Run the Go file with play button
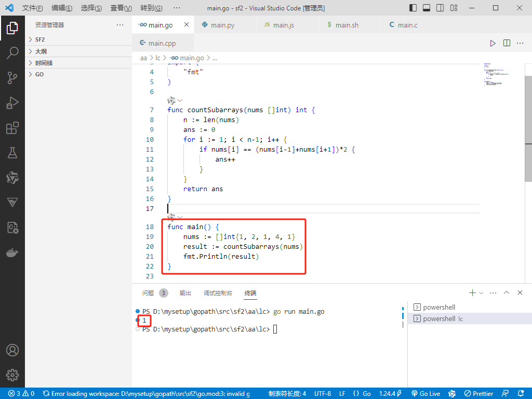Viewport: 532px width, 399px height. pos(493,43)
